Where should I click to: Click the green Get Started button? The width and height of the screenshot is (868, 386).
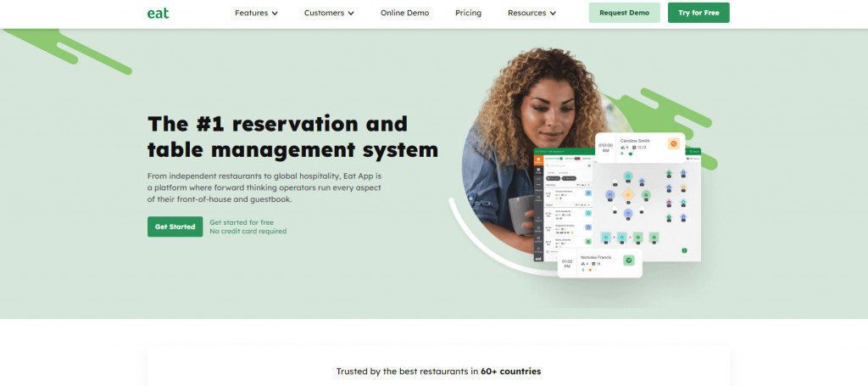point(175,227)
